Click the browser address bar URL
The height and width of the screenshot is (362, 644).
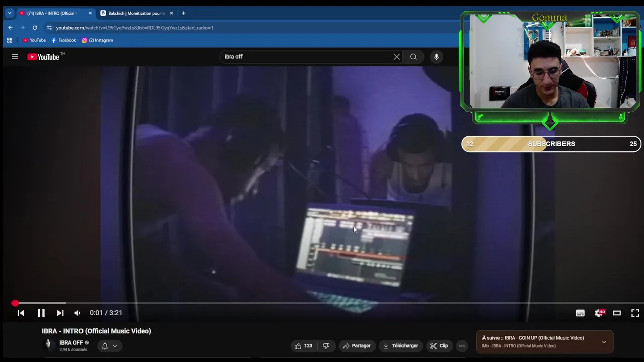click(x=135, y=28)
